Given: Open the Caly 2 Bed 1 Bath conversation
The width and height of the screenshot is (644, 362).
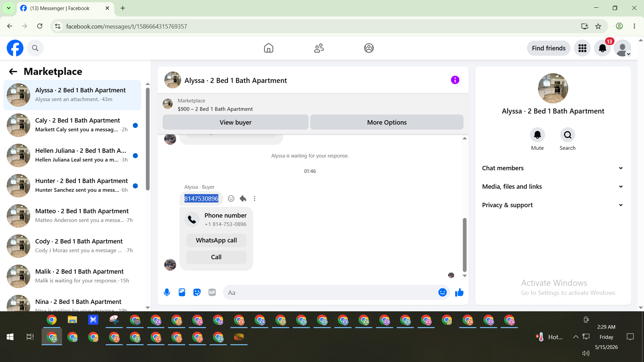Looking at the screenshot, I should point(72,125).
